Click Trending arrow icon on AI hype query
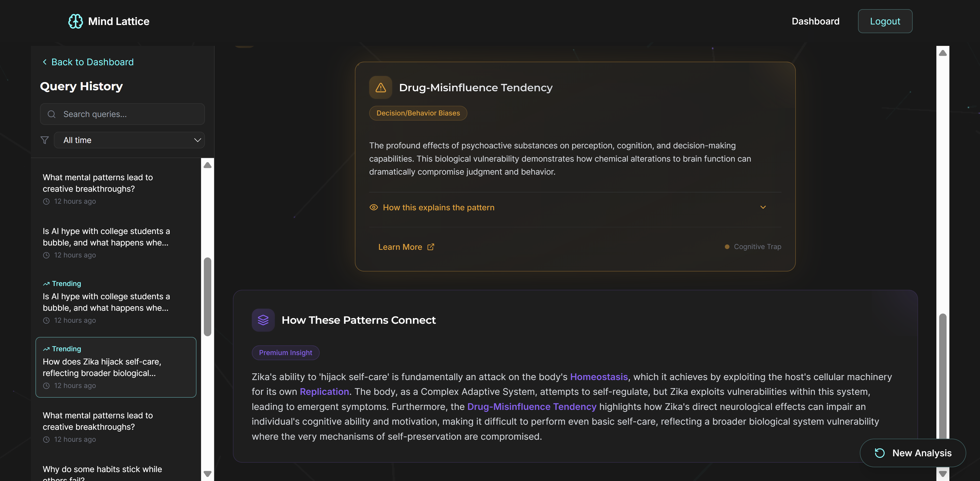Viewport: 980px width, 481px height. pos(46,284)
